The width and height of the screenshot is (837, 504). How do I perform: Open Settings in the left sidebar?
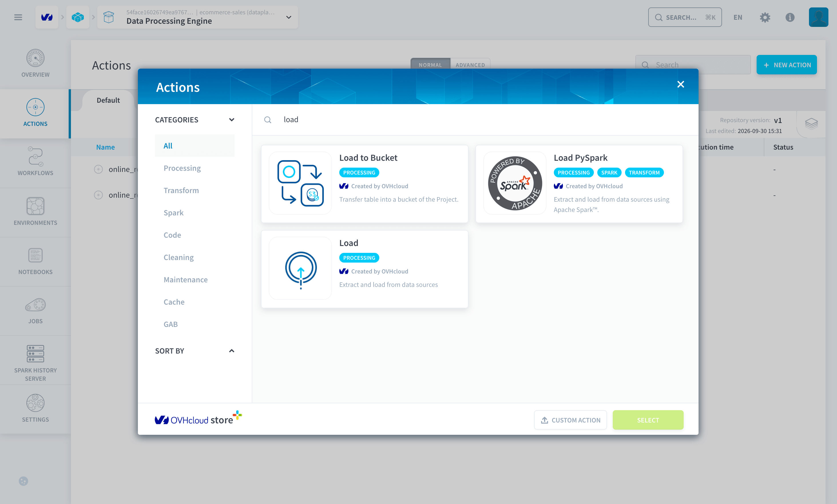click(x=35, y=409)
